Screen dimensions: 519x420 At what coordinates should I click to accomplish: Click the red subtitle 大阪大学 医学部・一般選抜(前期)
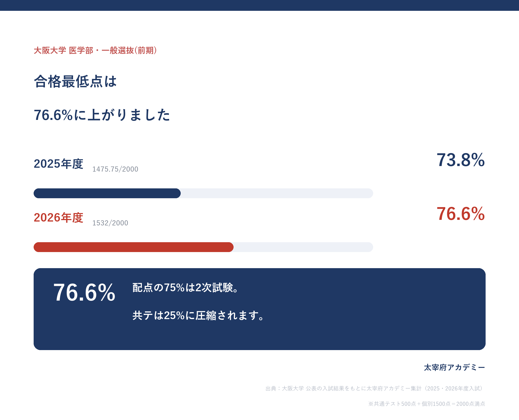coord(95,50)
